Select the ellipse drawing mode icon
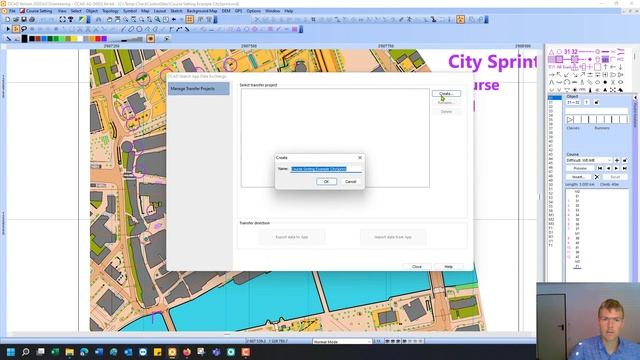This screenshot has height=360, width=640. tap(131, 29)
